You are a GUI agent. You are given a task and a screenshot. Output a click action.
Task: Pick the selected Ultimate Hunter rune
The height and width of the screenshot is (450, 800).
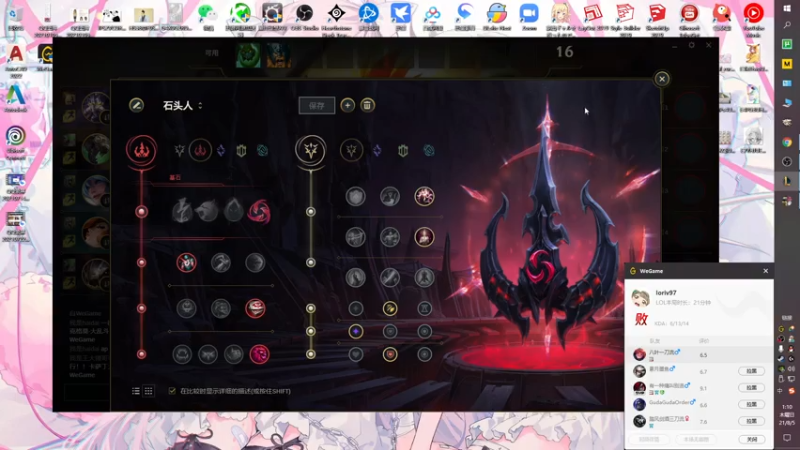259,354
